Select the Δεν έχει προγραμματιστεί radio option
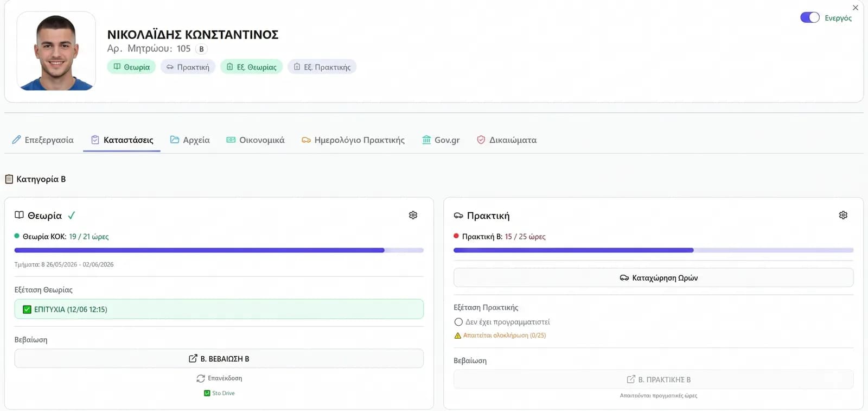 pos(458,322)
